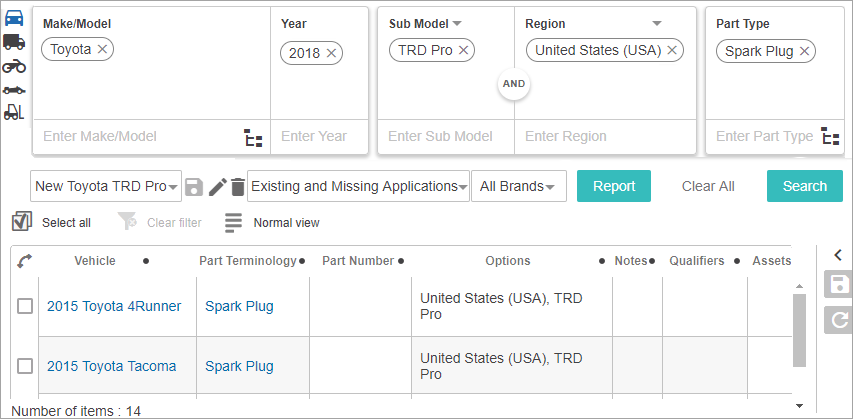Check the 2015 Toyota 4Runner row checkbox

point(24,306)
